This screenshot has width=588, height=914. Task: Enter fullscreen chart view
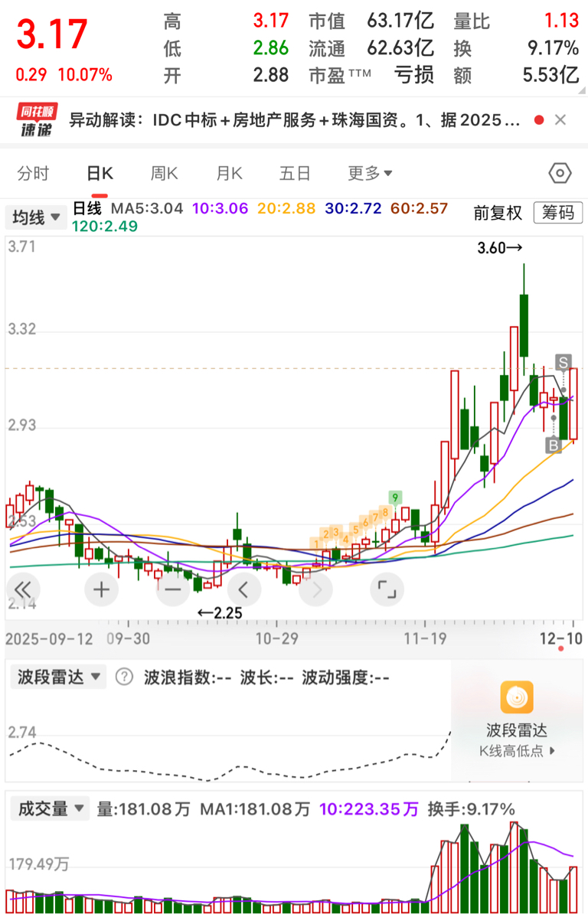(x=387, y=590)
